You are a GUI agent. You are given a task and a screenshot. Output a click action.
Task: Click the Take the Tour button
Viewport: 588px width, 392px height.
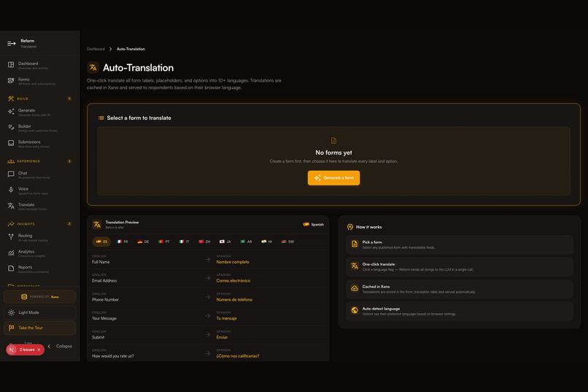click(39, 328)
